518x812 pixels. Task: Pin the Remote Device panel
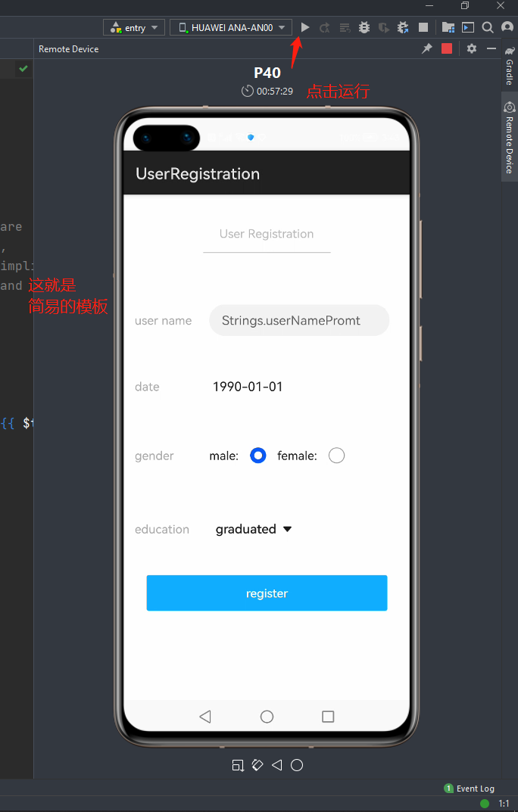426,48
